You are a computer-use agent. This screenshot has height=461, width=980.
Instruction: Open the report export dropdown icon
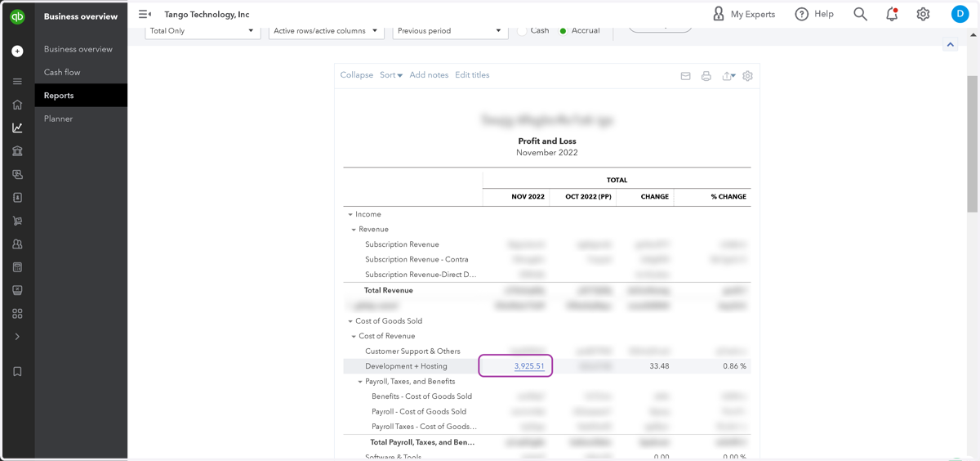[728, 76]
